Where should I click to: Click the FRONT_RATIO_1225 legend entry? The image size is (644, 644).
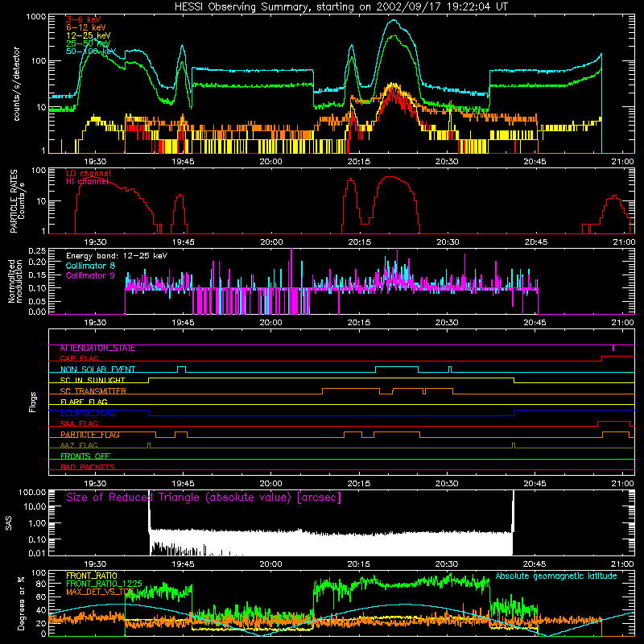click(104, 584)
